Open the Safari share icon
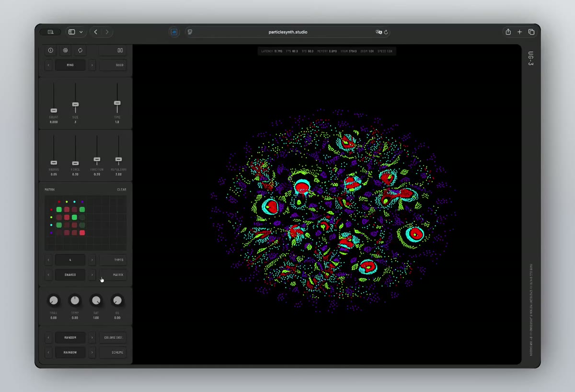 point(508,32)
